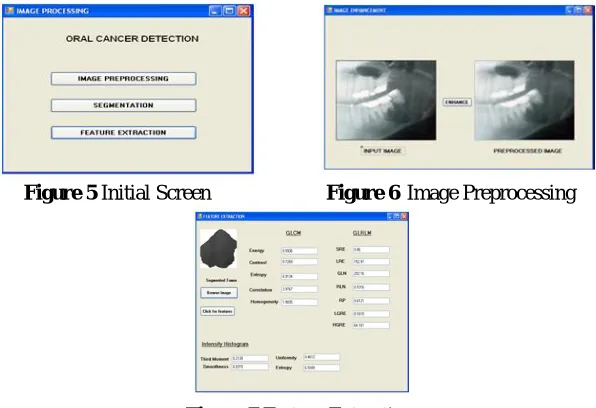Click the LGRE value field
Viewport: 596px width, 408px height.
pos(371,314)
